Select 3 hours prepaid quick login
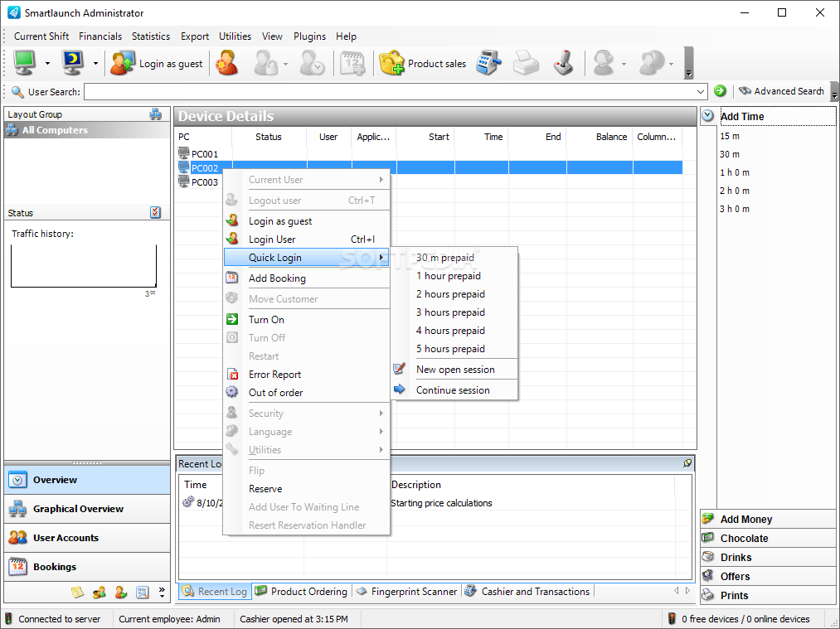Screen dimensions: 840x629 (x=454, y=312)
